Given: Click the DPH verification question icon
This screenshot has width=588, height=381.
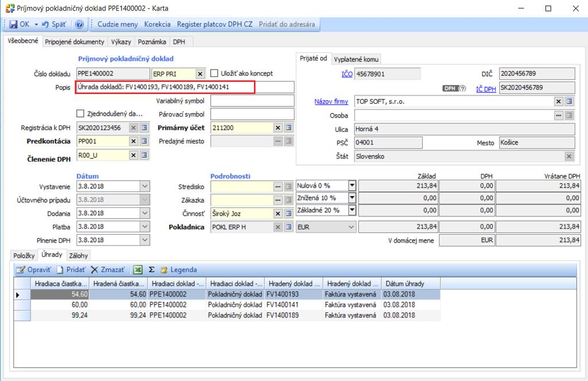Looking at the screenshot, I should 463,88.
